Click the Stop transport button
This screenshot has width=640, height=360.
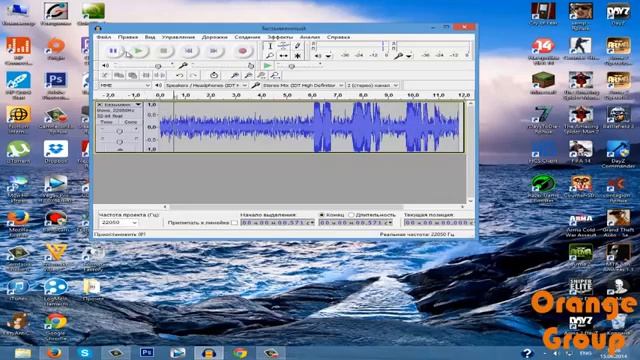[x=164, y=51]
